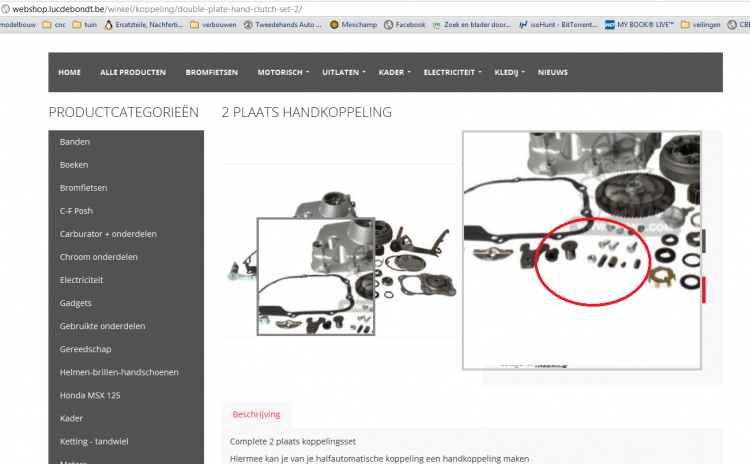Open the Zoek en blader door bookmark

[472, 25]
